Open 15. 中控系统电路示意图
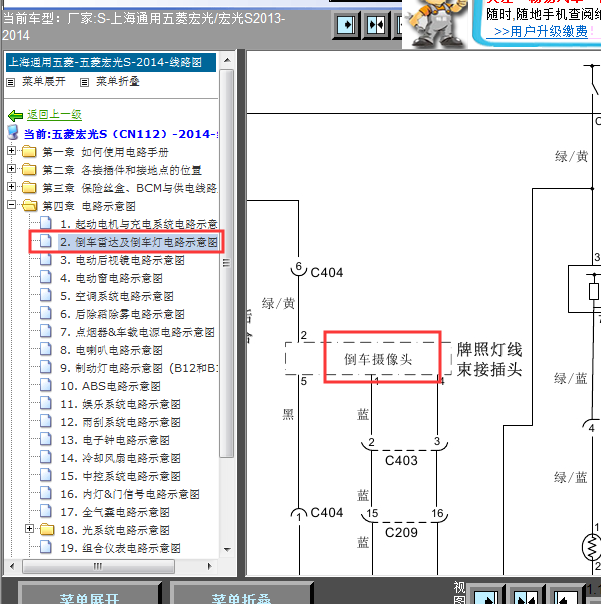 (x=120, y=476)
